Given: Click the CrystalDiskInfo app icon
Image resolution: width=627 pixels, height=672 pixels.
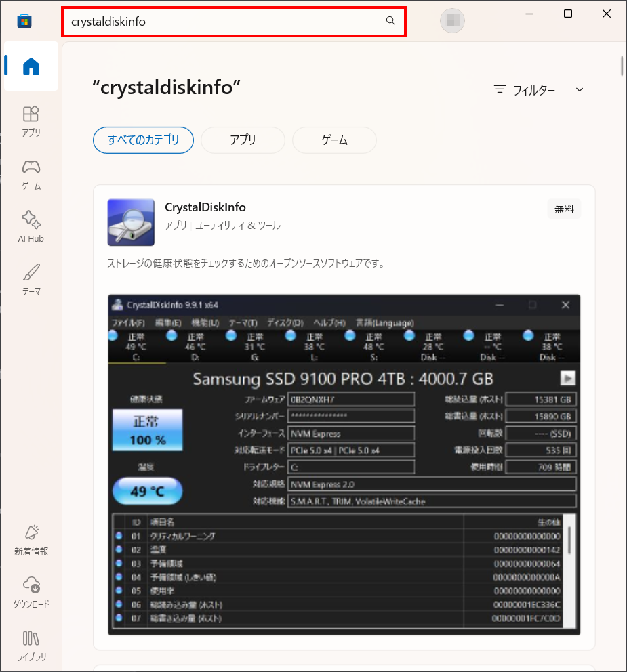Looking at the screenshot, I should (x=131, y=222).
